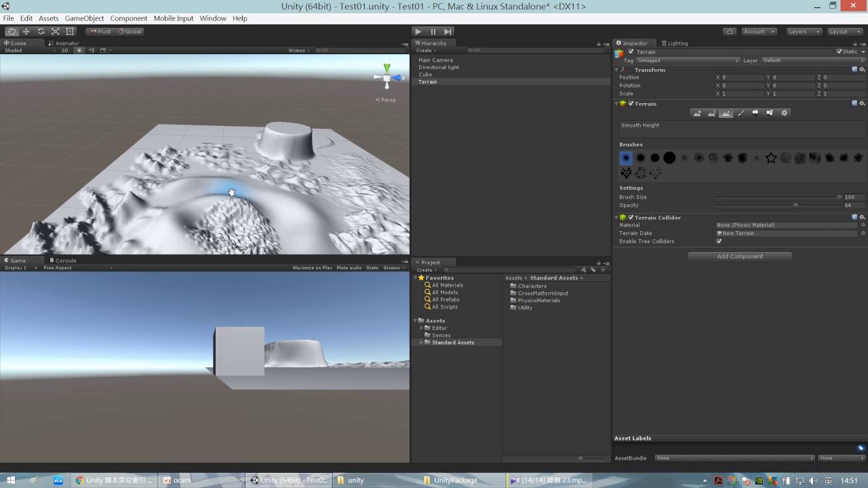Open Free Aspect dropdown in Game view
The height and width of the screenshot is (488, 868).
tap(77, 268)
